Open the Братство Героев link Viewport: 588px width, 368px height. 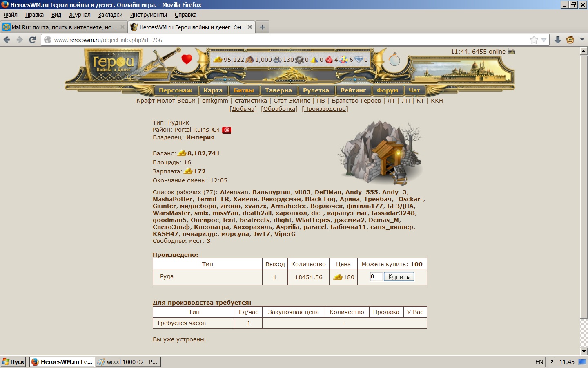pyautogui.click(x=356, y=101)
